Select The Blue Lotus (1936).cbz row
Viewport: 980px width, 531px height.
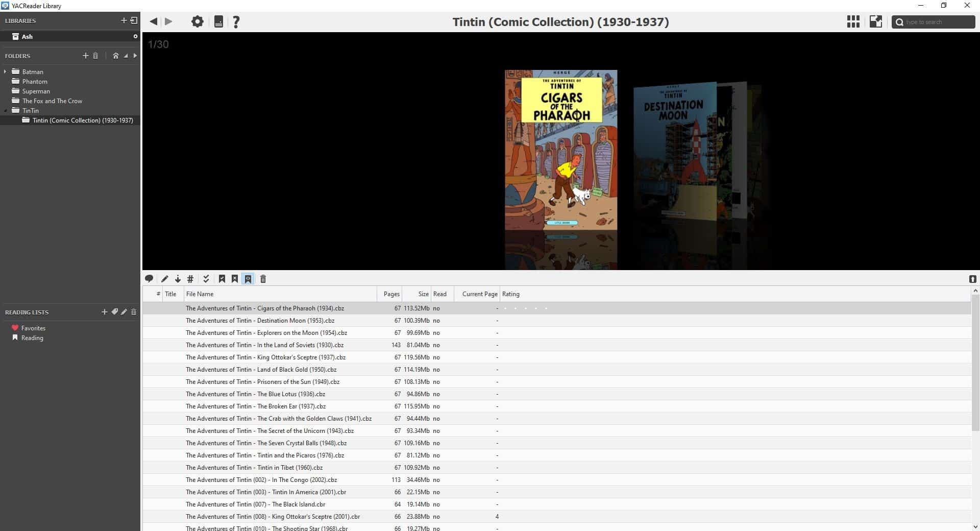click(x=556, y=394)
